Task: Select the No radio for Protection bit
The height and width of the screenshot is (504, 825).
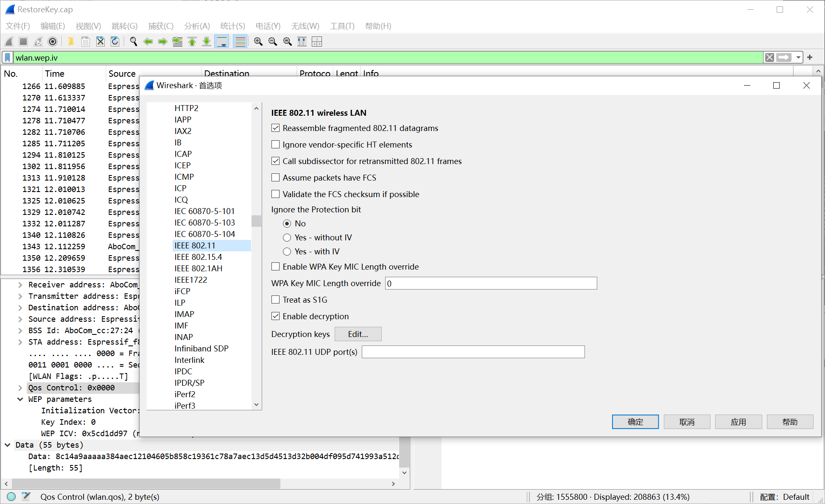Action: 287,223
